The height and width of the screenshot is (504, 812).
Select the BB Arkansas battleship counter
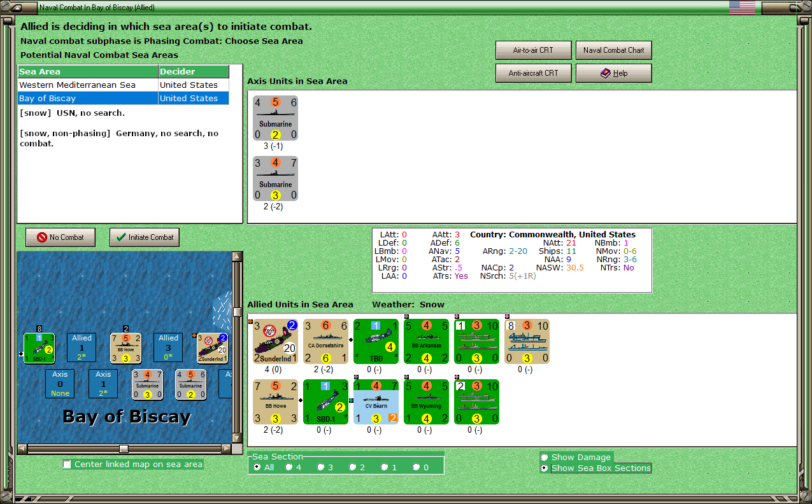pos(426,342)
